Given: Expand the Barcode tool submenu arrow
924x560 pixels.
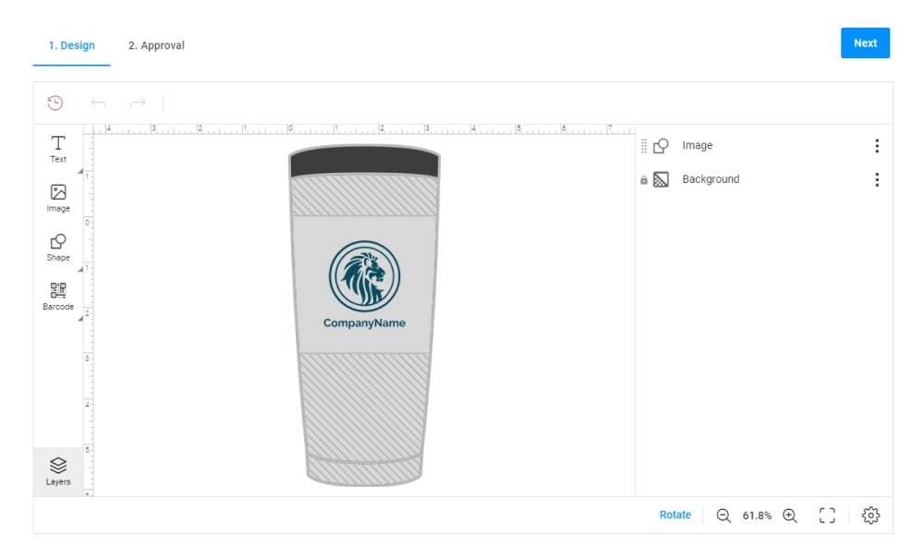Looking at the screenshot, I should tap(80, 319).
